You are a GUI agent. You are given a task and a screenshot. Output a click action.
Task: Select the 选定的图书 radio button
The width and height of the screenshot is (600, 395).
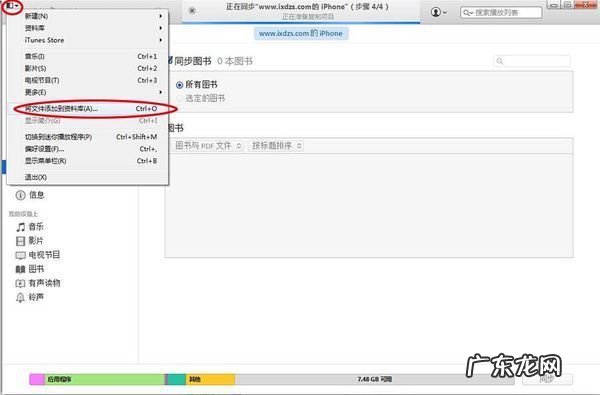tap(179, 99)
